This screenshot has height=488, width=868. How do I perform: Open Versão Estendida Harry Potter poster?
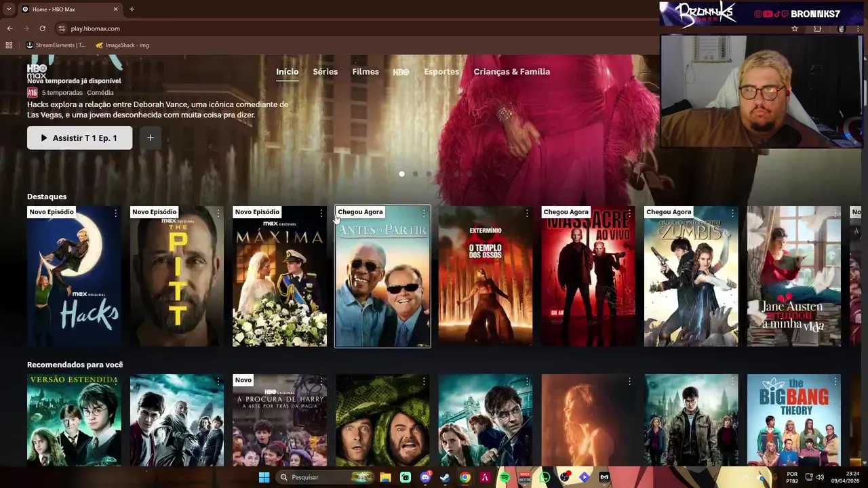[74, 420]
